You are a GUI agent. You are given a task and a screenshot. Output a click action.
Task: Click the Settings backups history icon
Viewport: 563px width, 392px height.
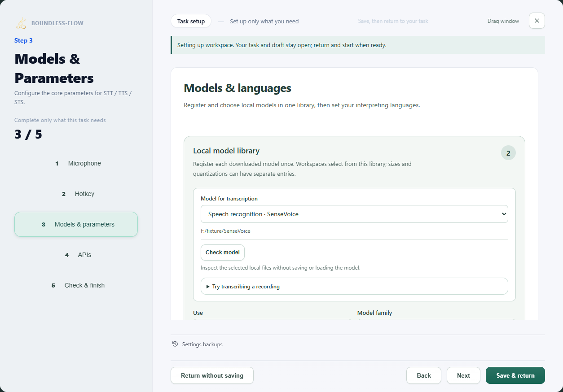(x=175, y=344)
